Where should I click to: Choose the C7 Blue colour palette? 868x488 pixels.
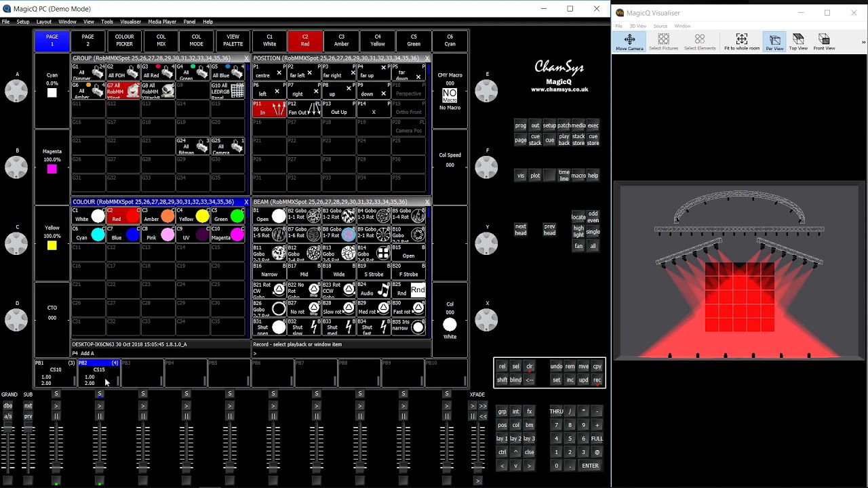pyautogui.click(x=123, y=234)
